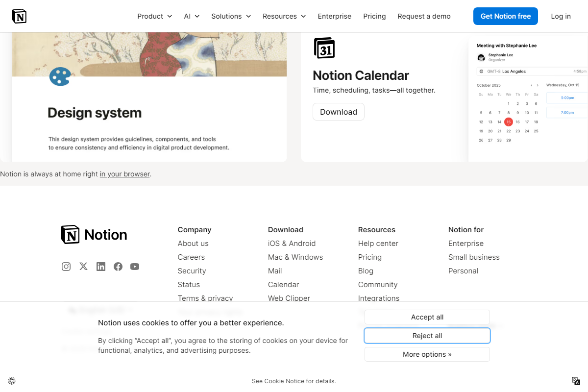Click the Notion logo in the top navigation
Viewport: 588px width, 392px height.
pos(19,16)
